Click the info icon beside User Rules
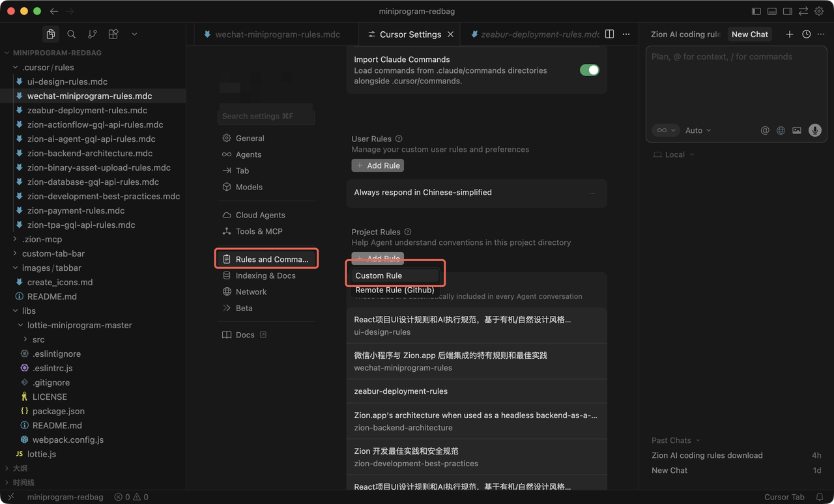This screenshot has width=834, height=504. 399,139
